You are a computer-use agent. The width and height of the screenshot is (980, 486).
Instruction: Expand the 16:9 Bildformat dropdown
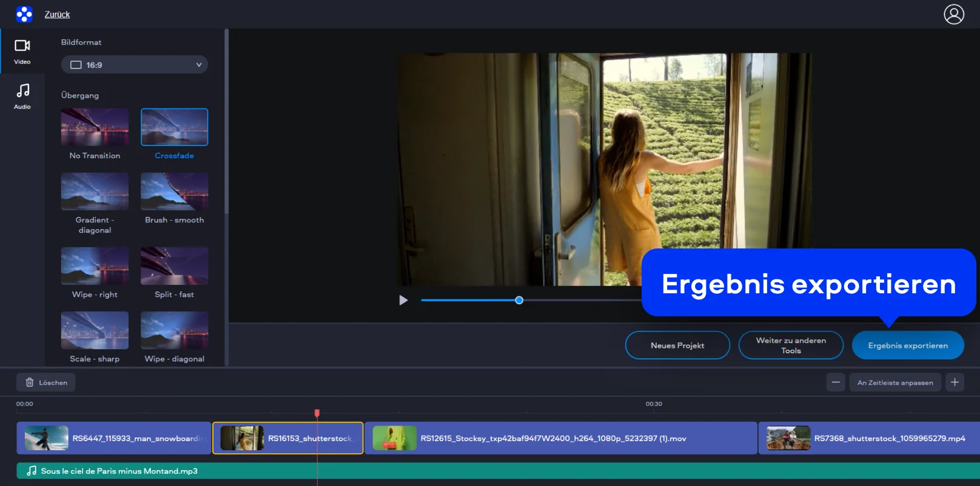click(x=135, y=65)
